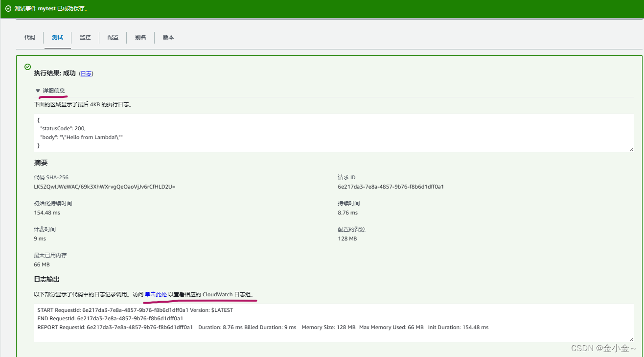This screenshot has height=357, width=644.
Task: Click the 执行结果: 成功 heading
Action: (x=55, y=73)
